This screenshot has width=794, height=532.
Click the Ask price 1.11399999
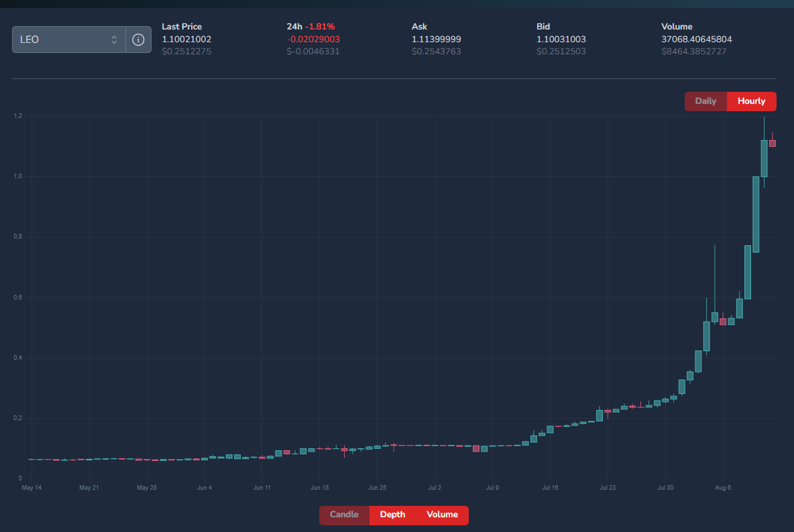tap(436, 39)
